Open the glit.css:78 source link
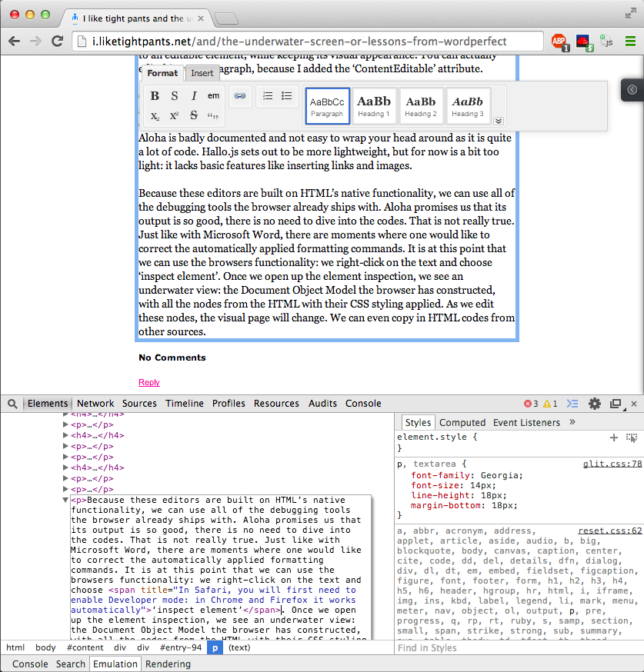The image size is (644, 672). pos(612,464)
